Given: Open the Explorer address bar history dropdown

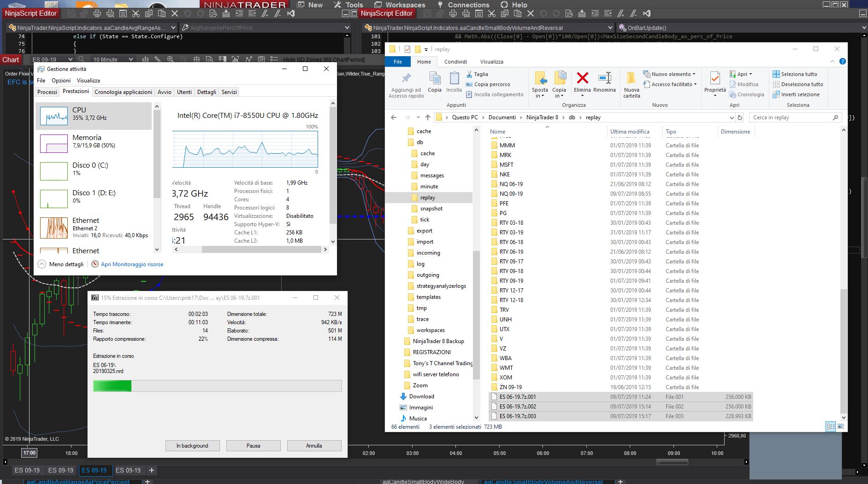Looking at the screenshot, I should tap(731, 117).
